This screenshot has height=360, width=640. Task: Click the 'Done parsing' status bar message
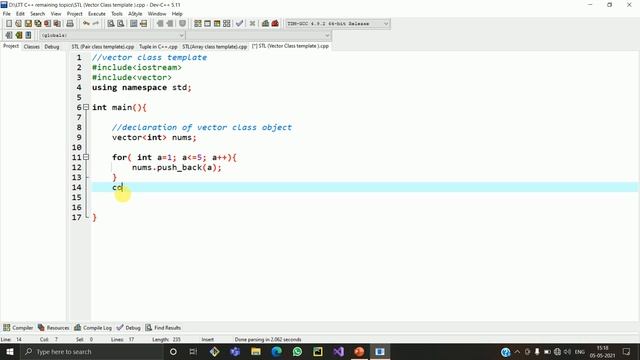(268, 339)
